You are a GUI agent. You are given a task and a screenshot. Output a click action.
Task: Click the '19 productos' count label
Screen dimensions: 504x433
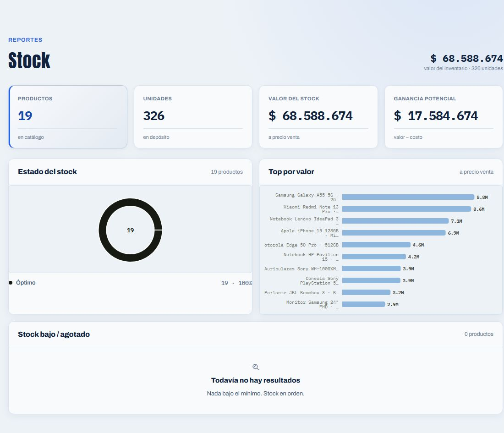227,172
